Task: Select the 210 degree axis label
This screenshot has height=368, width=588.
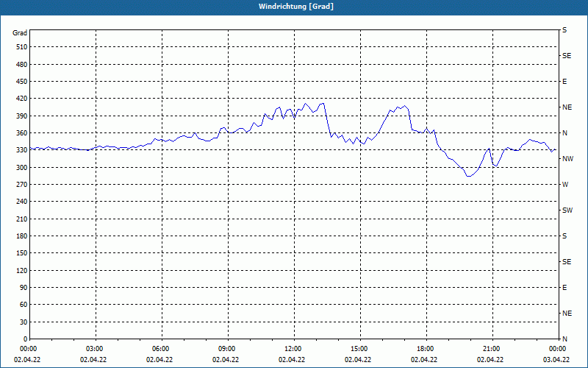Action: pyautogui.click(x=22, y=219)
